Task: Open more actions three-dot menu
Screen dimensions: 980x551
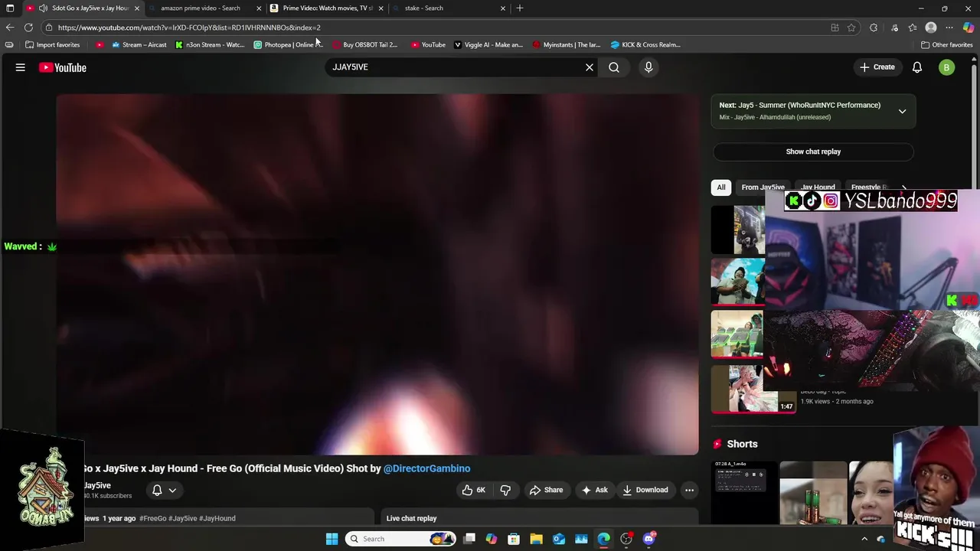Action: point(689,490)
